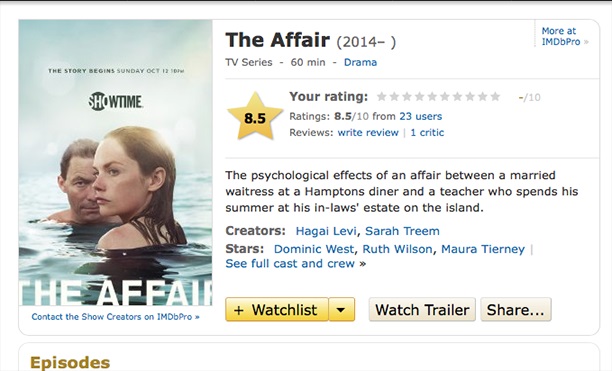
Task: Click the eighth rating star
Action: (470, 96)
